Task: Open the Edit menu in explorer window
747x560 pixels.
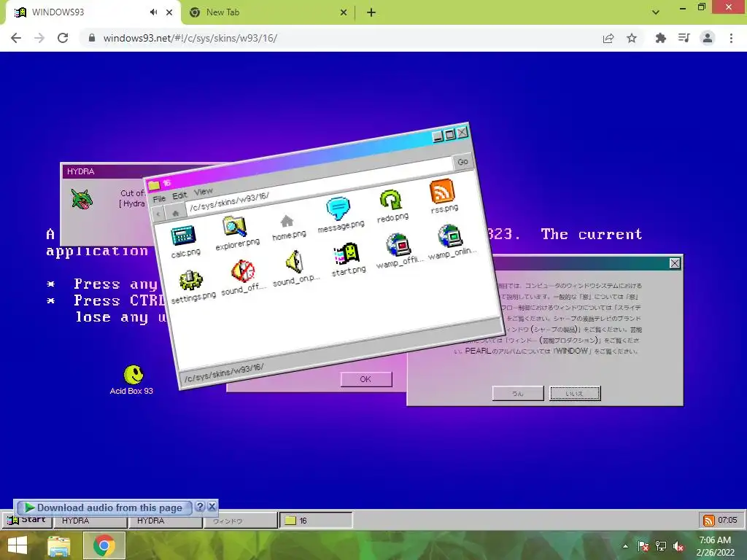Action: tap(179, 195)
